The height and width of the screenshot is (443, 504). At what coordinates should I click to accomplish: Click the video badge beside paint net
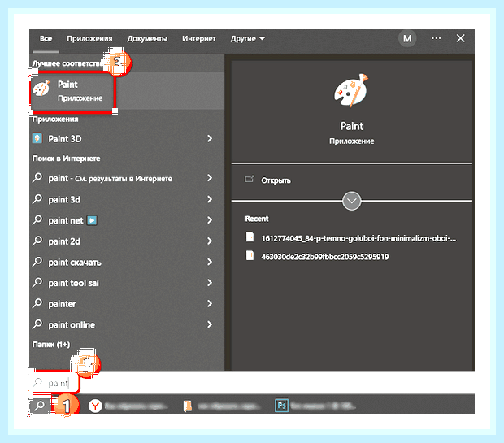[92, 220]
